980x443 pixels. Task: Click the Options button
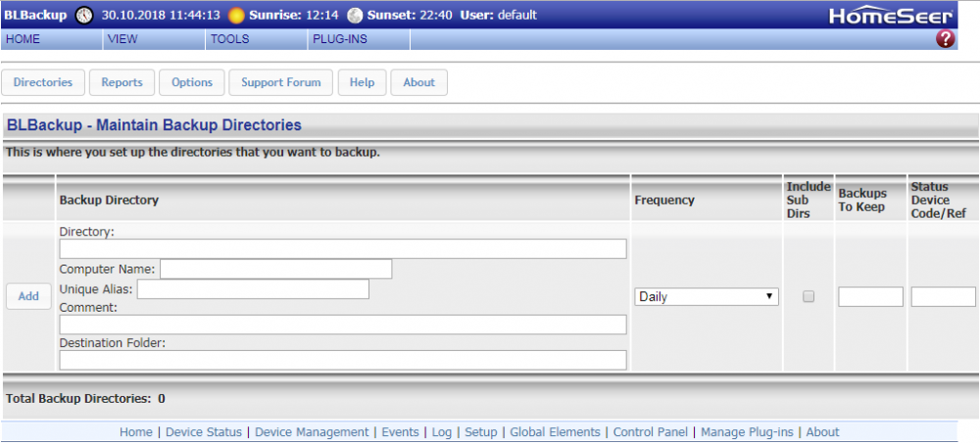click(x=192, y=82)
